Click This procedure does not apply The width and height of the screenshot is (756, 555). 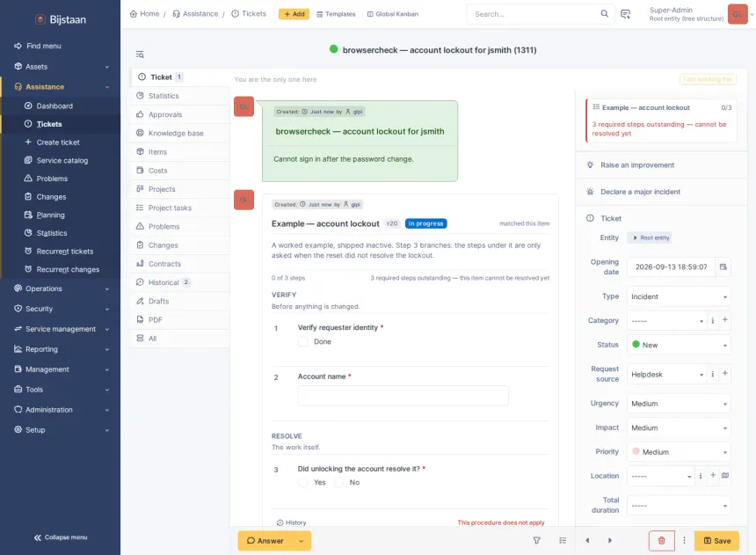(500, 522)
